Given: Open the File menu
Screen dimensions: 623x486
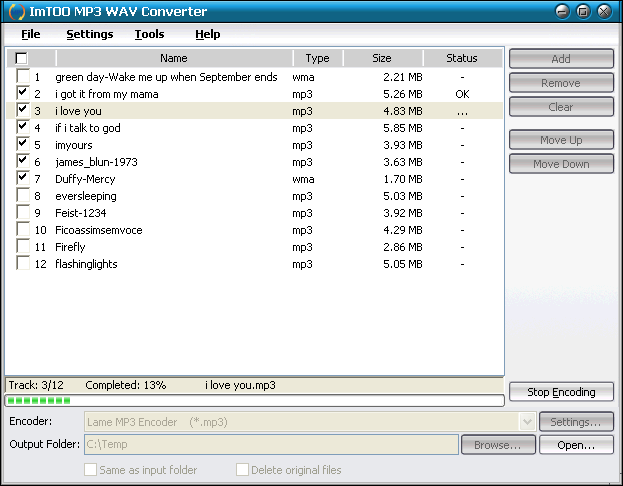Looking at the screenshot, I should point(31,34).
